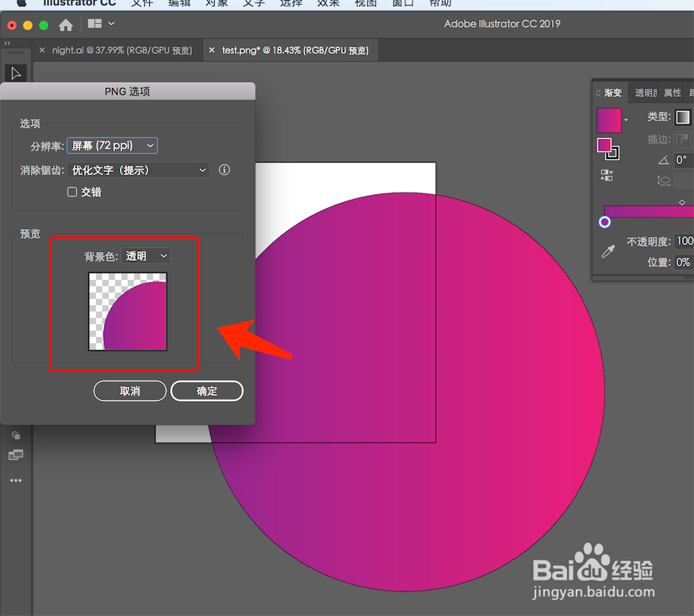The height and width of the screenshot is (616, 694).
Task: Open gradient presets arrow beside swatch
Action: (x=627, y=120)
